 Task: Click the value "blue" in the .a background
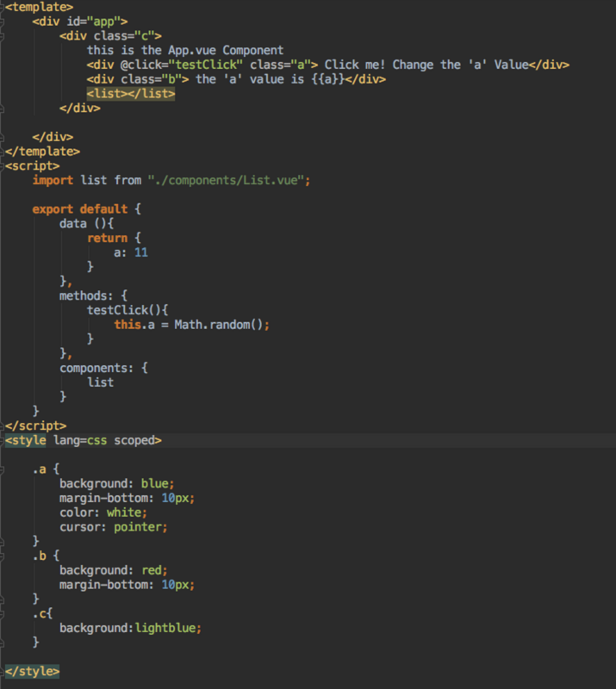(x=155, y=484)
